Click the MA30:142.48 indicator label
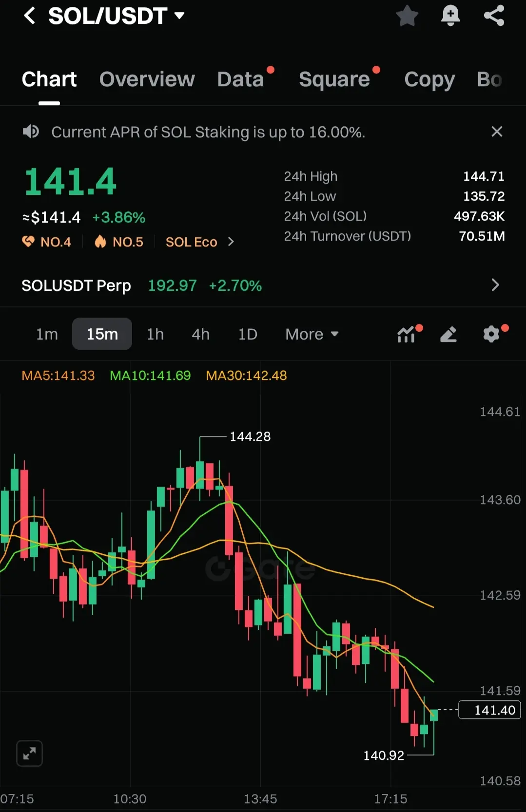526x812 pixels. [246, 376]
